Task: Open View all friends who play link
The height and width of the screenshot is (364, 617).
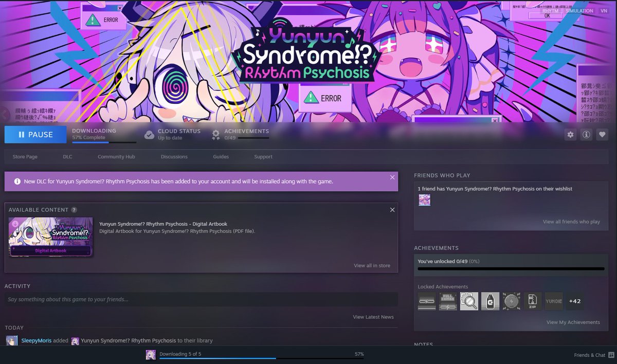Action: (571, 222)
